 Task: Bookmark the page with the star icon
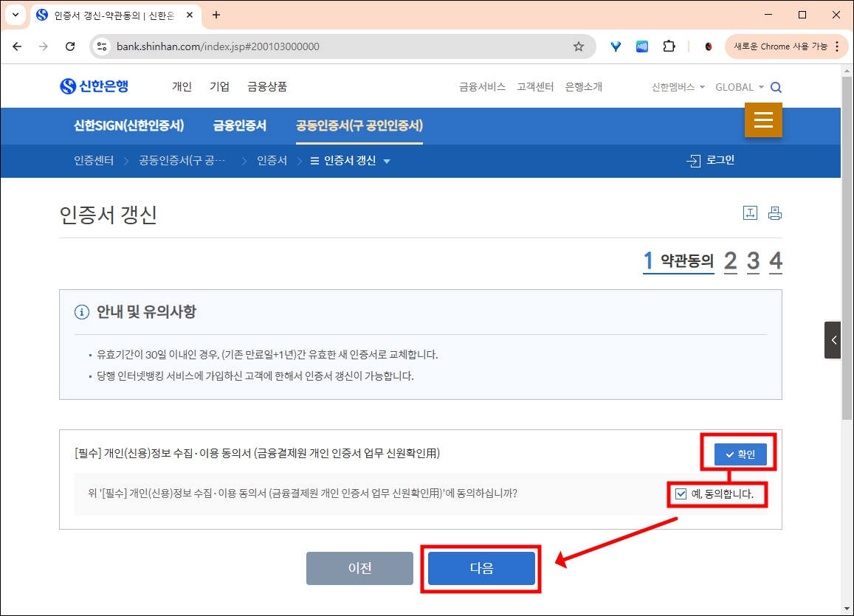tap(579, 46)
